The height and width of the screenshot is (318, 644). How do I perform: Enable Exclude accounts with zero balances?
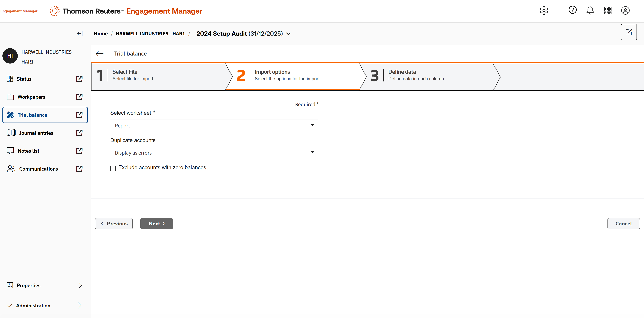click(113, 168)
